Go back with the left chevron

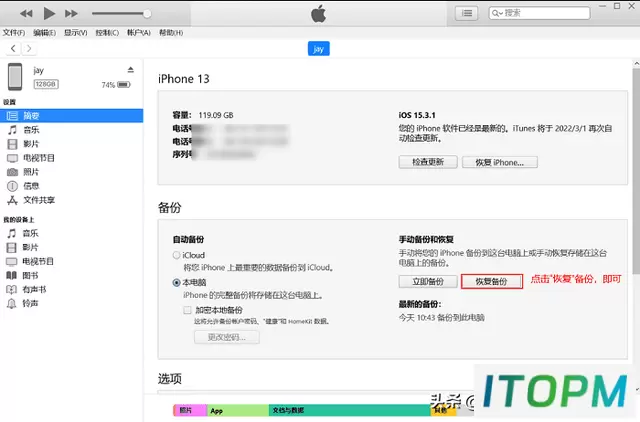point(13,49)
